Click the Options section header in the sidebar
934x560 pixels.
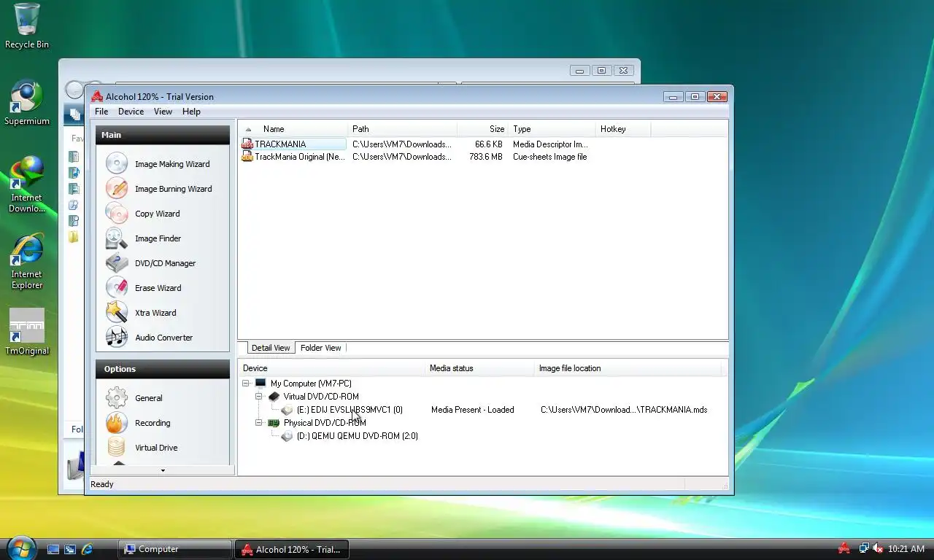pos(163,369)
